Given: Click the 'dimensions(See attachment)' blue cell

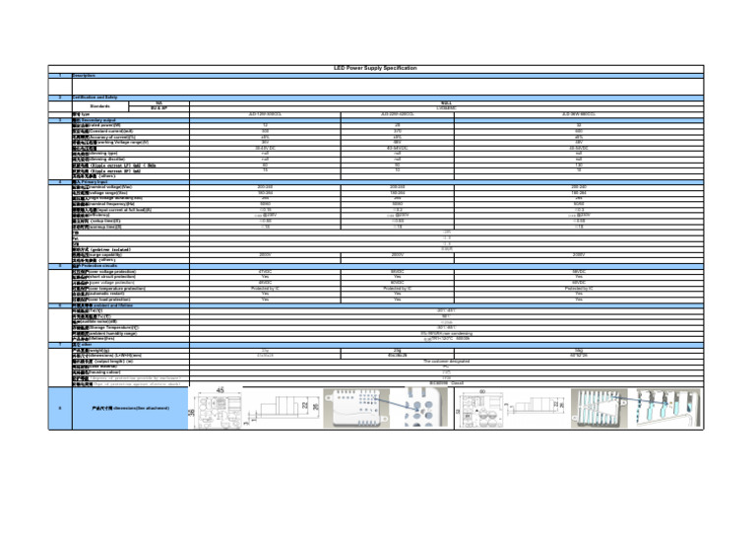Looking at the screenshot, I should 130,408.
